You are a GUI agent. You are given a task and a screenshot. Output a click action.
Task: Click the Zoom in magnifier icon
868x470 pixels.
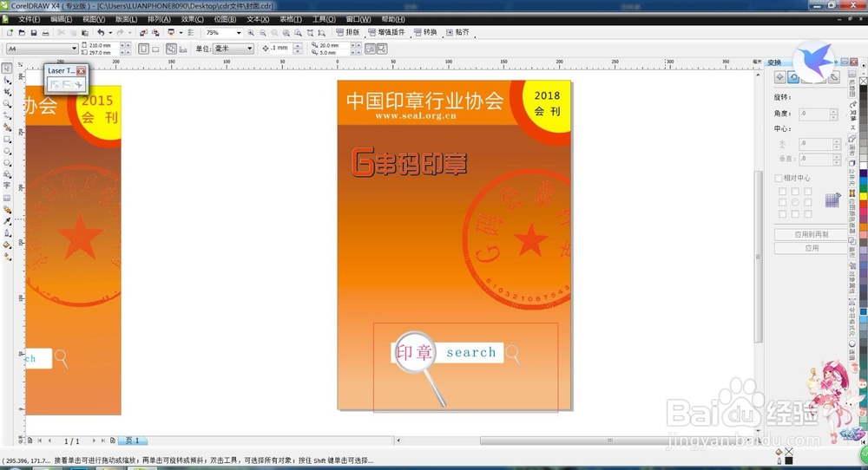pyautogui.click(x=251, y=33)
